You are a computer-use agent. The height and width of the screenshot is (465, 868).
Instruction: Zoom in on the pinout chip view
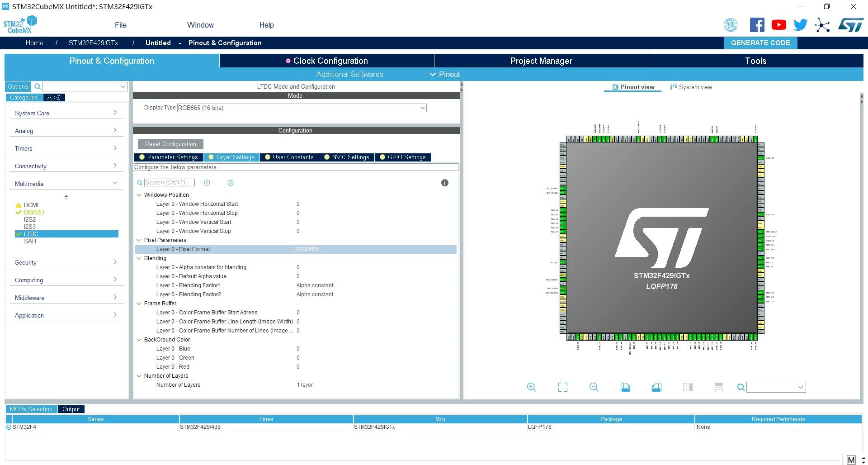point(532,387)
